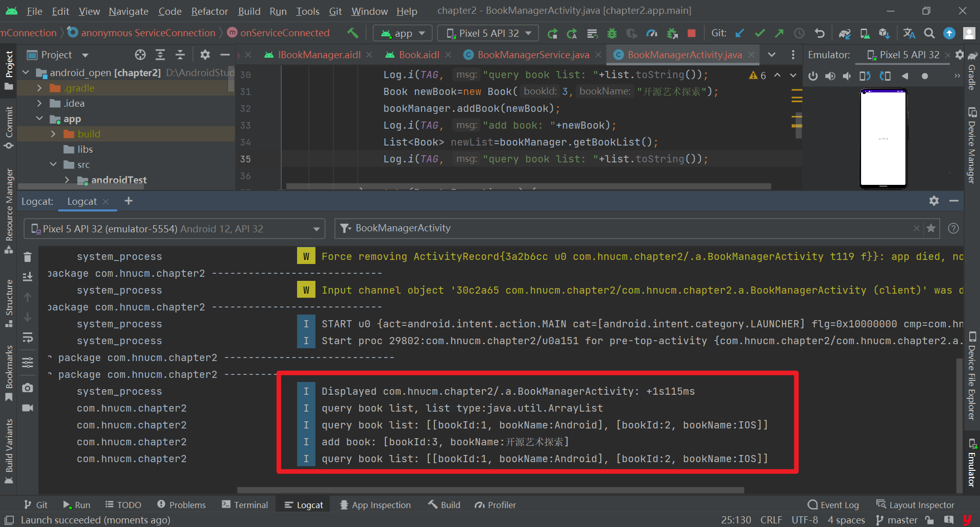This screenshot has width=980, height=527.
Task: Click Git update project blue arrow
Action: click(740, 33)
